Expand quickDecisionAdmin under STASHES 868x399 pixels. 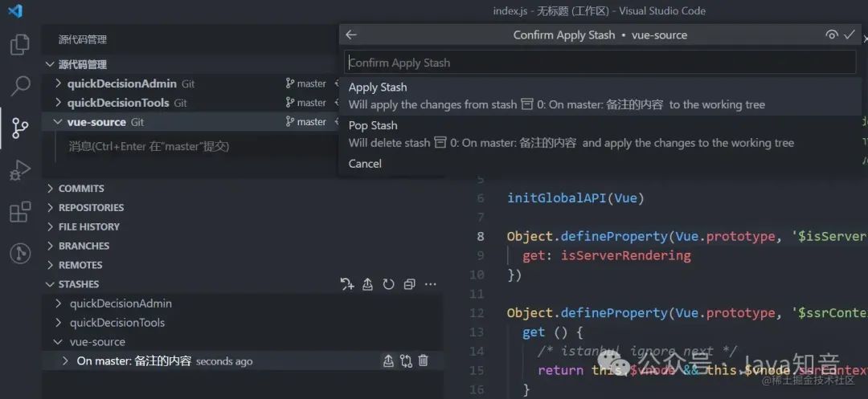tap(59, 303)
